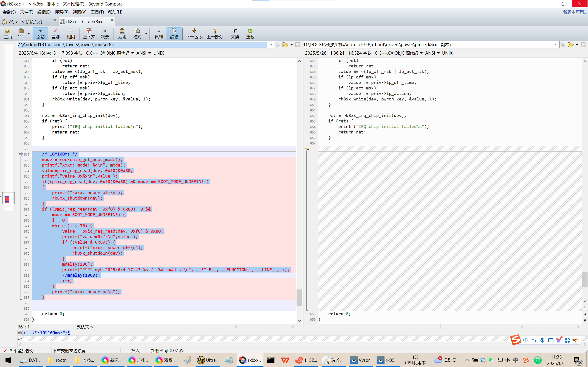The image size is (588, 367).
Task: Switch to the Z:\ 长按关机 session tab
Action: [25, 22]
